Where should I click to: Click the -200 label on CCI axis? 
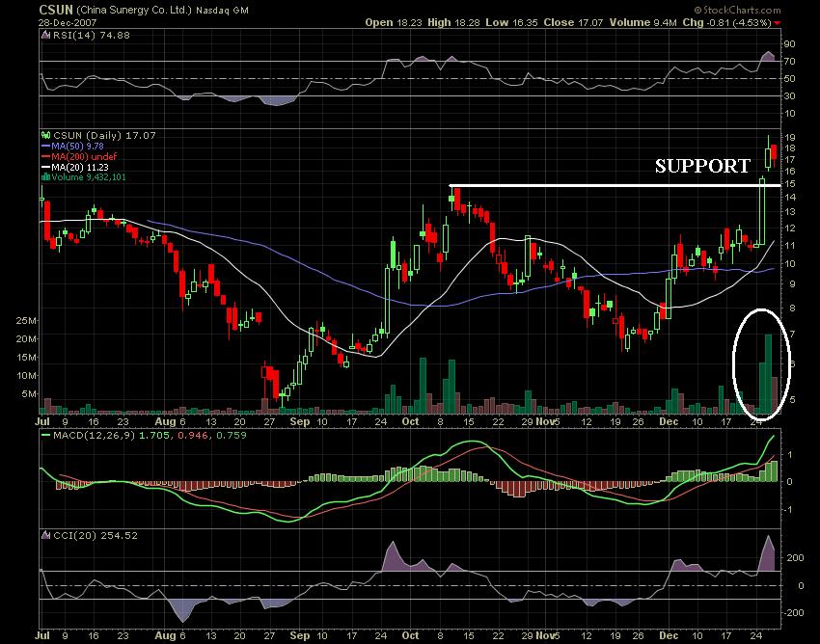pos(793,612)
